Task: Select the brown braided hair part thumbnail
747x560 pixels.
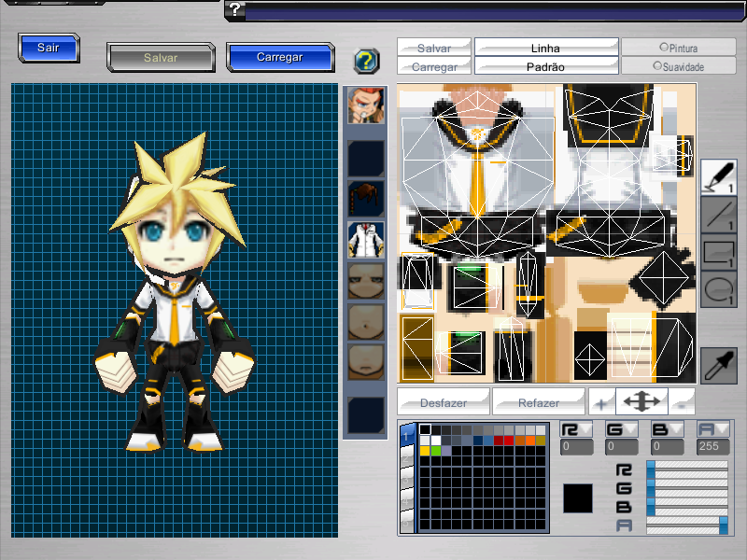Action: (365, 199)
